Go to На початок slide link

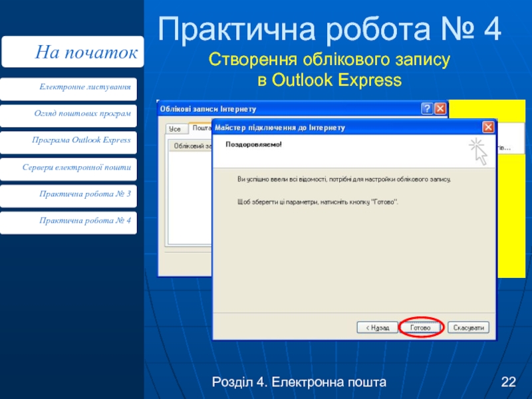[x=73, y=52]
